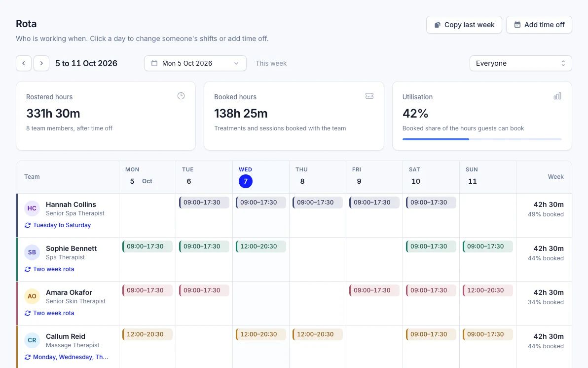Open Hannah Collins' Tuesday 09:00–17:30 shift

tap(204, 203)
